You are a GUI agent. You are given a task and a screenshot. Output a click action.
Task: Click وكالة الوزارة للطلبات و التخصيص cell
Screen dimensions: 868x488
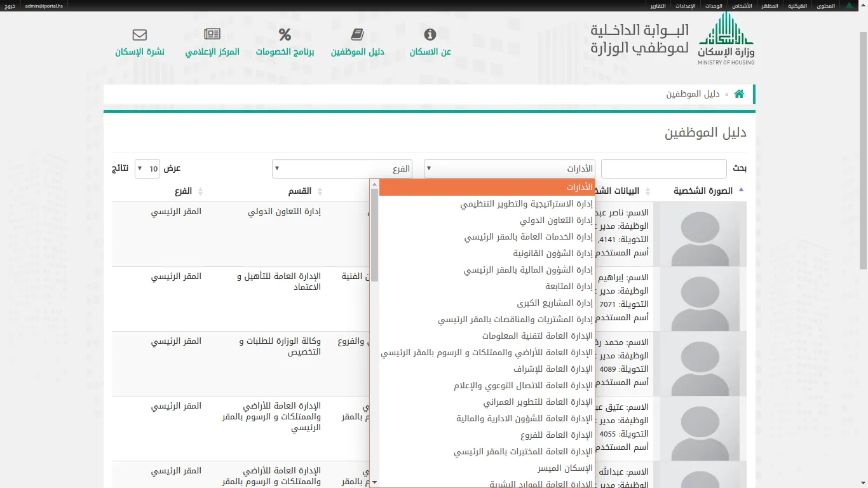pyautogui.click(x=280, y=346)
